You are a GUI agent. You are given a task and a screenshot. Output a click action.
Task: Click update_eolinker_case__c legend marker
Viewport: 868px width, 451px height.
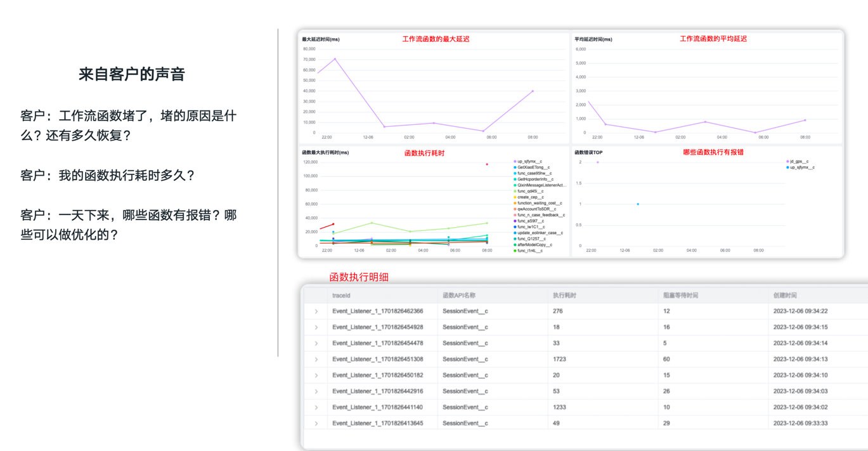[x=515, y=233]
